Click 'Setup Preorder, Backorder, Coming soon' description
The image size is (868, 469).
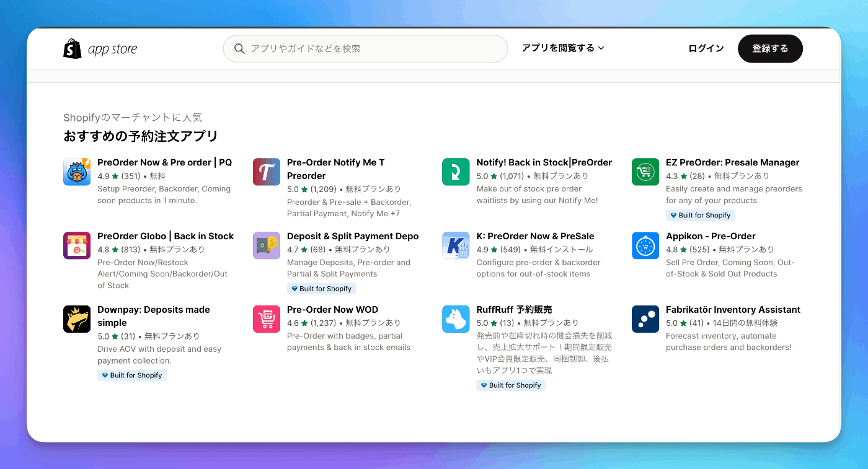pos(164,195)
